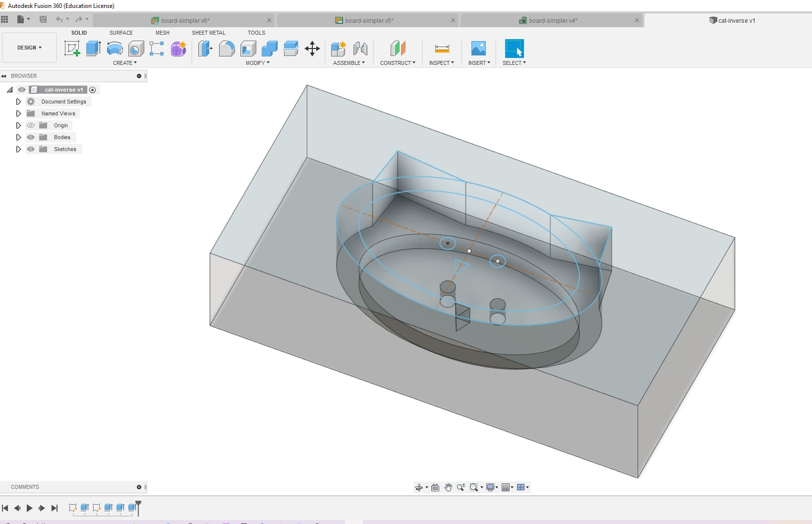Select the Hole tool
812x524 pixels.
[x=136, y=49]
